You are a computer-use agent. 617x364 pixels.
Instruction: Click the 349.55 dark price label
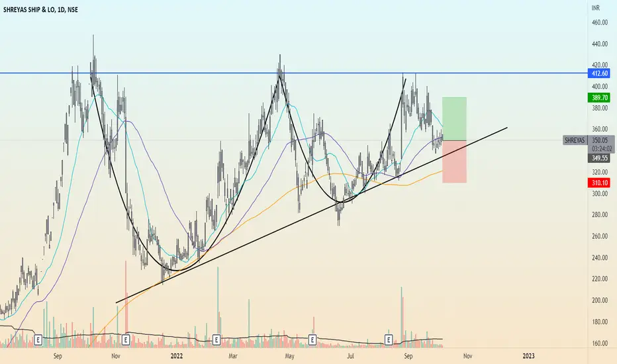tap(599, 158)
